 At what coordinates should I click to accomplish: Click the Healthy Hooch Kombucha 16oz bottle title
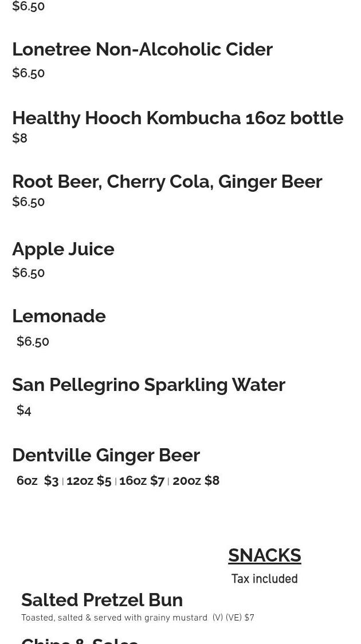tap(178, 118)
